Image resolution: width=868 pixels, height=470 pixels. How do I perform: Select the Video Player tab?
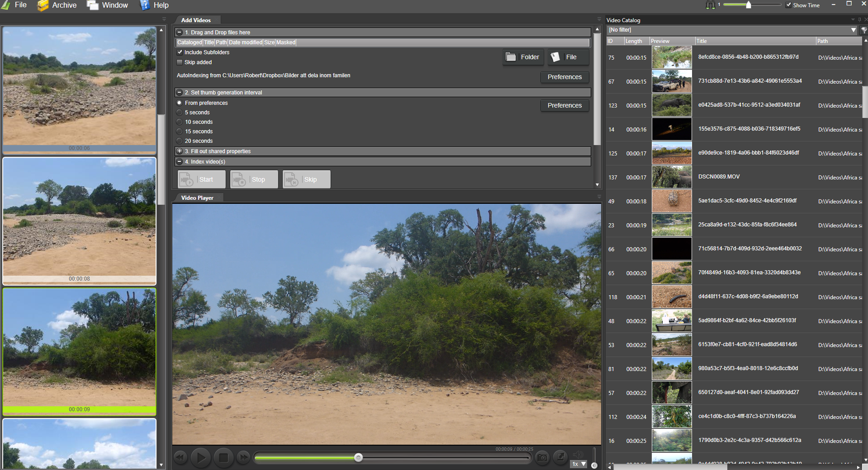197,197
